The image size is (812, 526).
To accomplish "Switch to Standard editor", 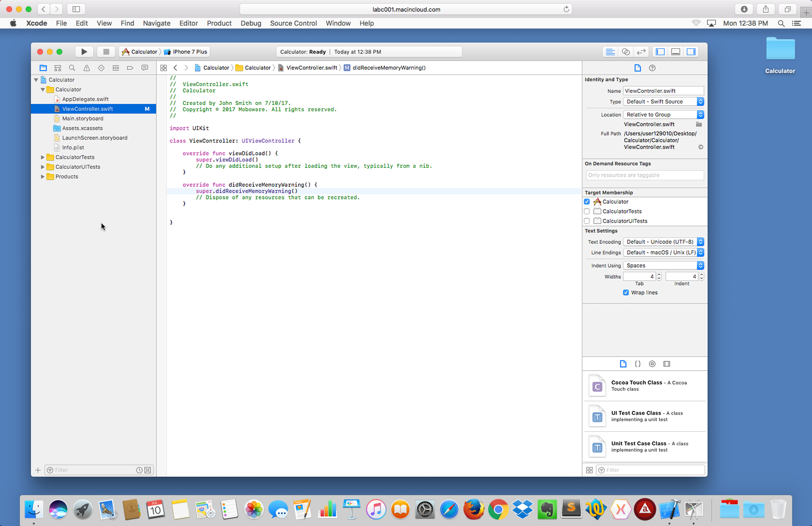I will [x=610, y=52].
